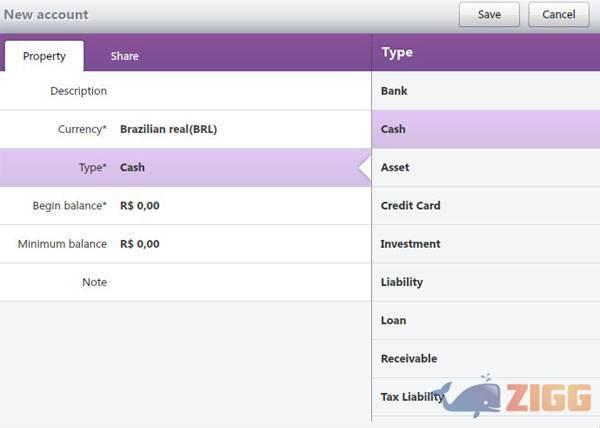
Task: Pick Receivable account type
Action: tap(485, 358)
